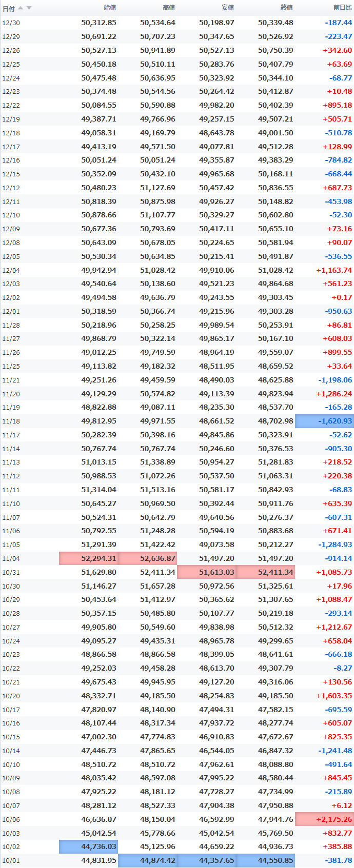Click the change value -1,198.06

[x=336, y=380]
